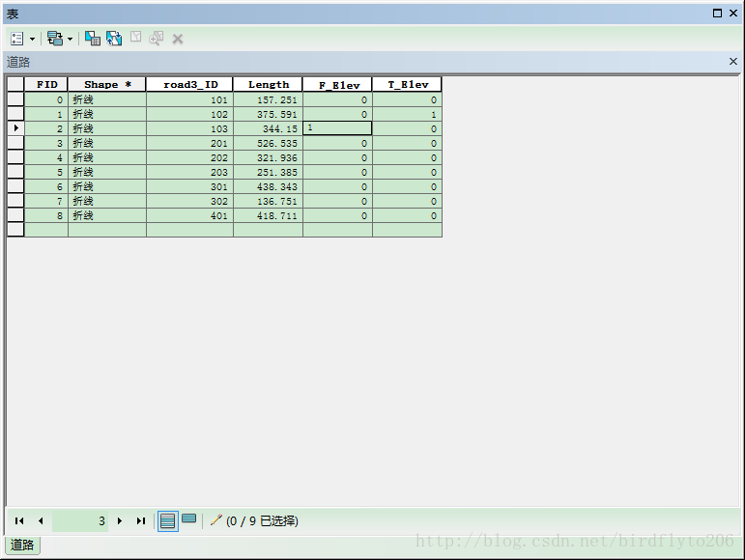Screen dimensions: 745x560
Task: Open the Related Tables icon
Action: [x=55, y=39]
